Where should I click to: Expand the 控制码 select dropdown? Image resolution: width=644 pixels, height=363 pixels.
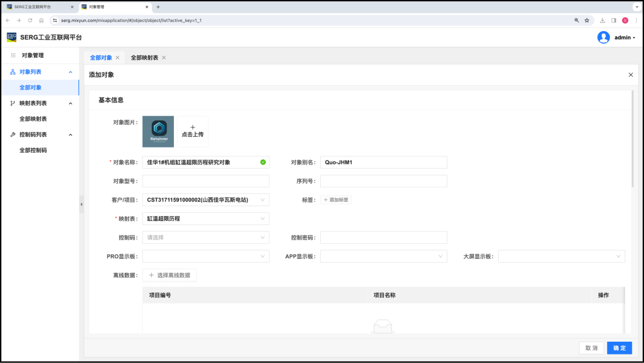pos(206,238)
